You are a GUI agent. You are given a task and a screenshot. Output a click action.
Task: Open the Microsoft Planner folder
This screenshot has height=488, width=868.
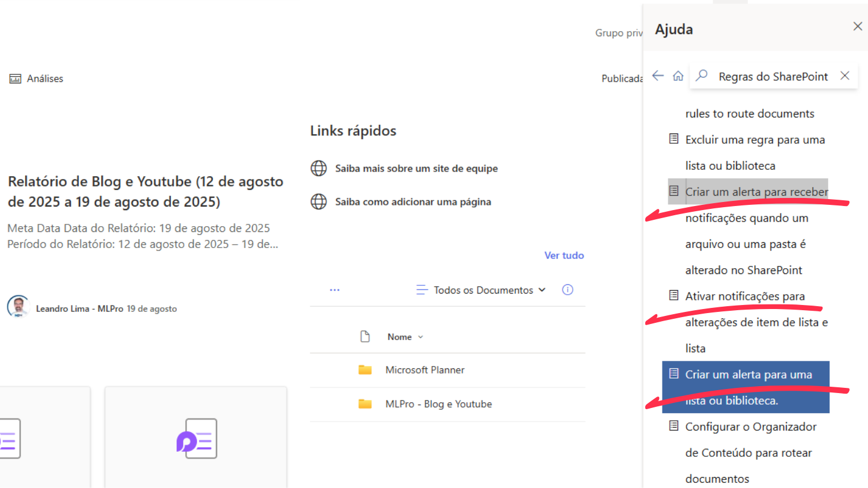click(x=425, y=370)
